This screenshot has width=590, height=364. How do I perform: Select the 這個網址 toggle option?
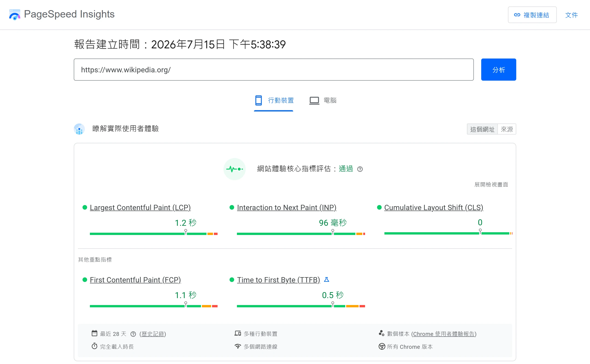coord(482,129)
